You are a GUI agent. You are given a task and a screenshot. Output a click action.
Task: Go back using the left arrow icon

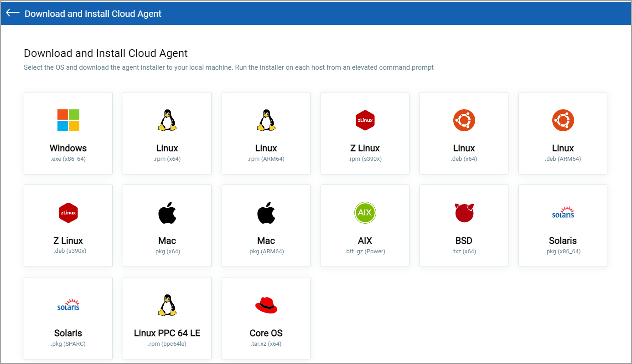(x=13, y=13)
